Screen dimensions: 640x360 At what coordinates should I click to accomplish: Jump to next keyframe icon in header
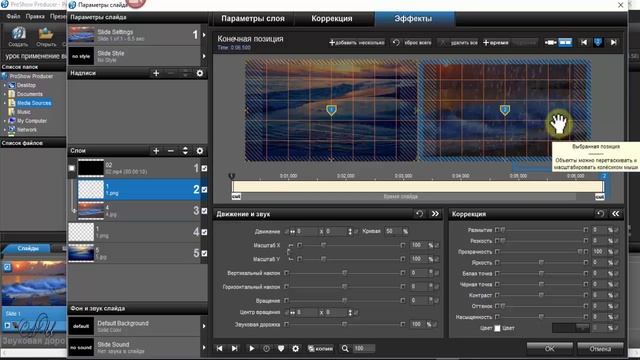tap(613, 42)
